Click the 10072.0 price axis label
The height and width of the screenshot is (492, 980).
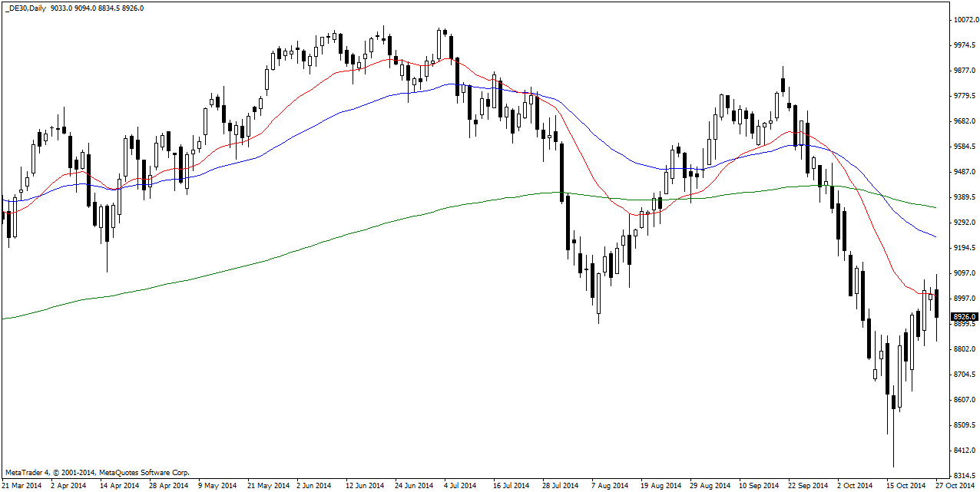pyautogui.click(x=965, y=20)
